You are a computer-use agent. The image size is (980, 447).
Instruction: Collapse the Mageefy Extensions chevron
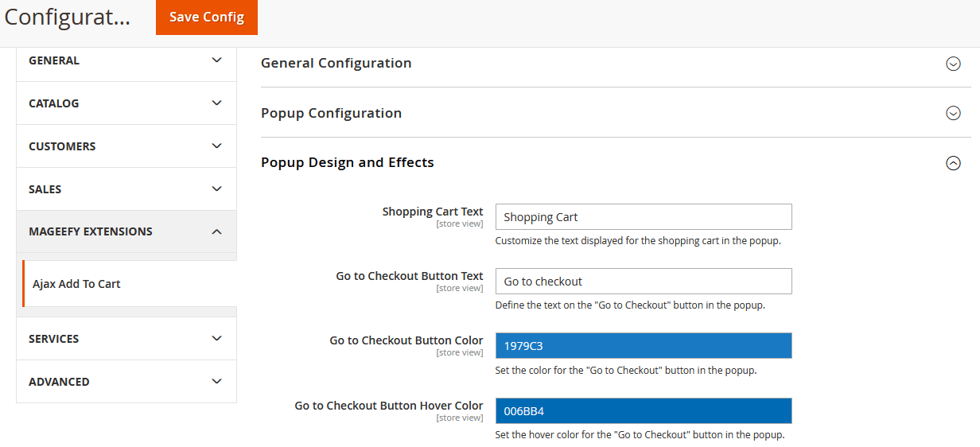[x=216, y=231]
